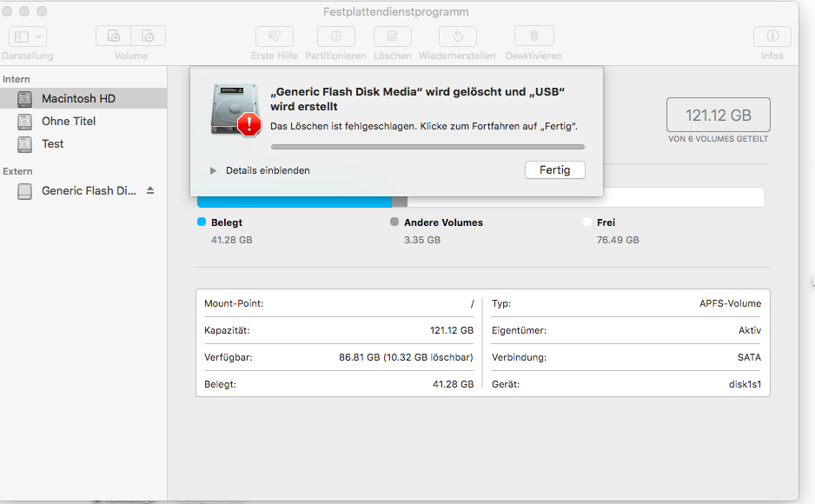
Task: Click the VON 6 VOLUMES GETEILT text
Action: (719, 139)
